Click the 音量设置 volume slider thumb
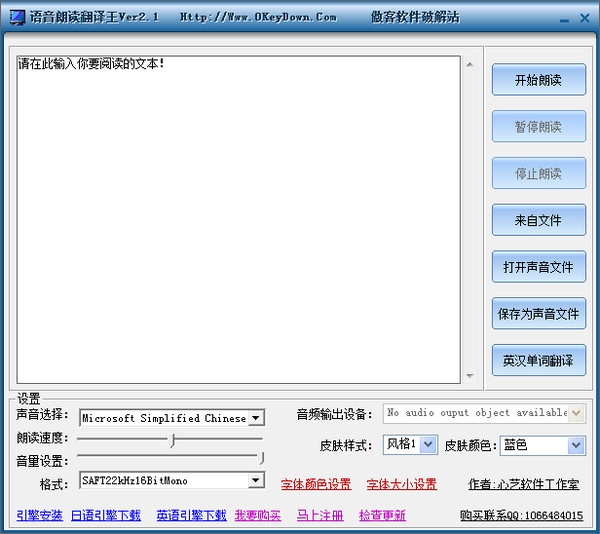The width and height of the screenshot is (600, 534). [262, 457]
